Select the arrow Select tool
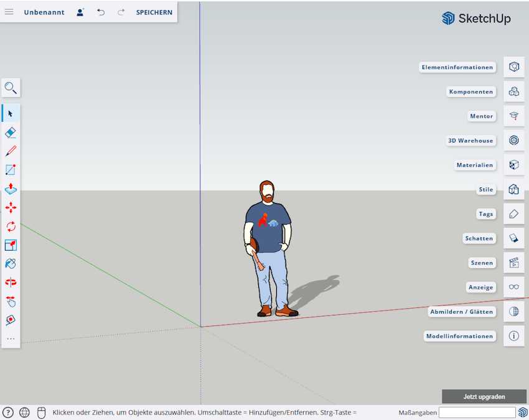 [10, 113]
